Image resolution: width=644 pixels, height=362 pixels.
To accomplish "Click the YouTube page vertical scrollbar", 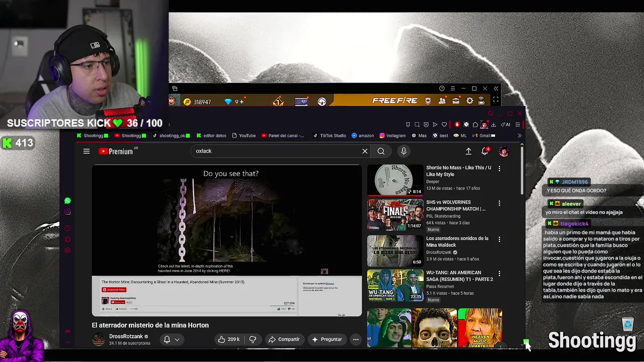I will [x=522, y=171].
